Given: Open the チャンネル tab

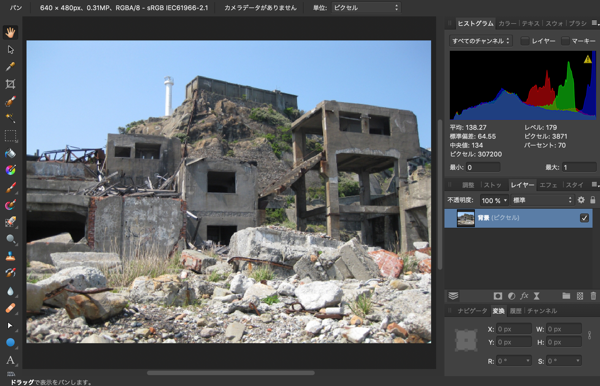Looking at the screenshot, I should tap(542, 311).
